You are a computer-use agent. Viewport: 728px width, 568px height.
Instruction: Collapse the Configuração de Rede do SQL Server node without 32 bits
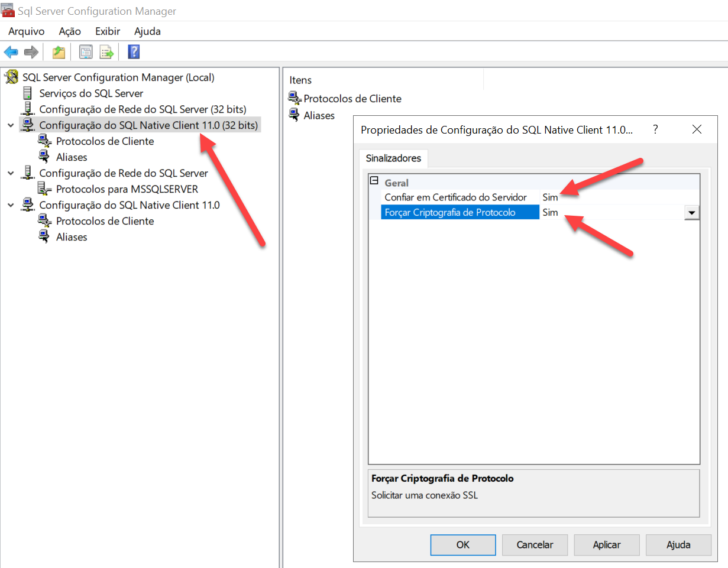pyautogui.click(x=11, y=173)
